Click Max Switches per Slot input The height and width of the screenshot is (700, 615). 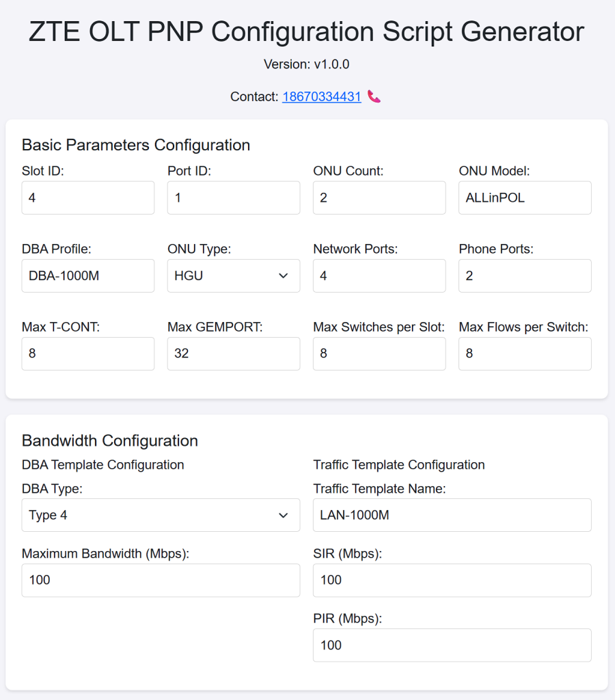(x=379, y=353)
